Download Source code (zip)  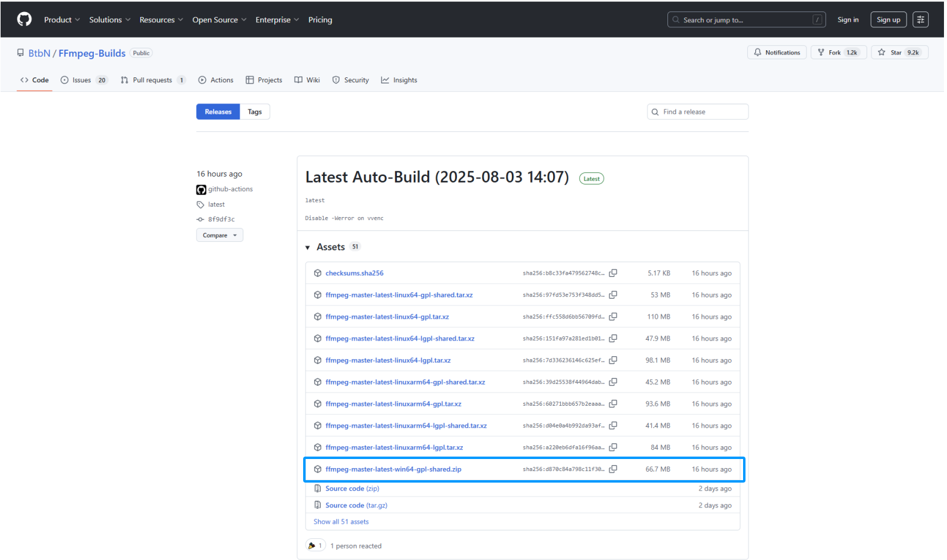(x=352, y=489)
